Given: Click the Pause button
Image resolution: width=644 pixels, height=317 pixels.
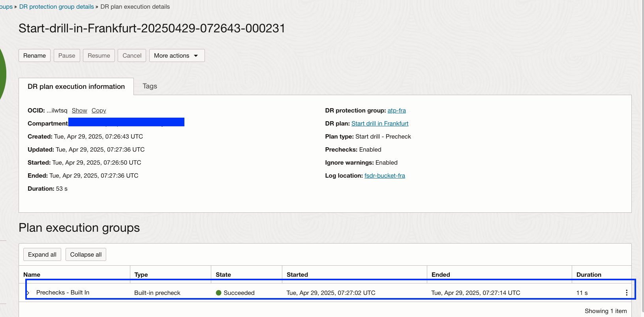Looking at the screenshot, I should [67, 56].
